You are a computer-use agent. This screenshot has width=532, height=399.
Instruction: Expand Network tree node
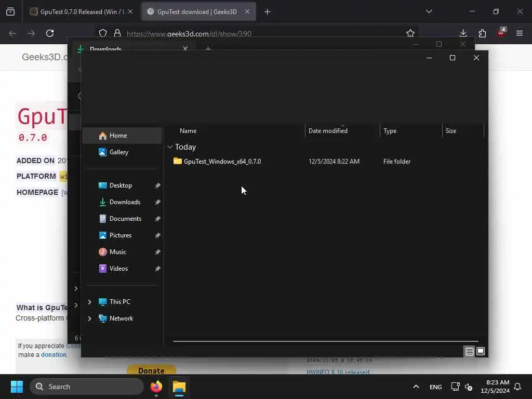pyautogui.click(x=89, y=318)
